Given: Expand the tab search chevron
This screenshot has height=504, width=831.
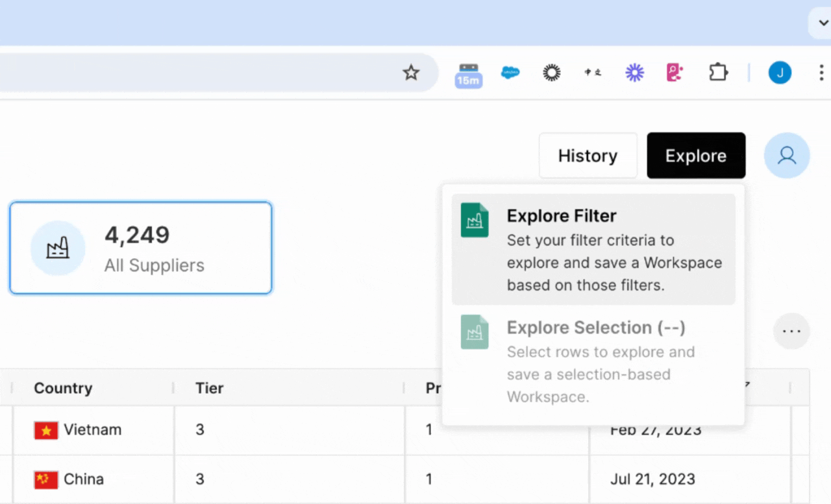Looking at the screenshot, I should pyautogui.click(x=821, y=23).
